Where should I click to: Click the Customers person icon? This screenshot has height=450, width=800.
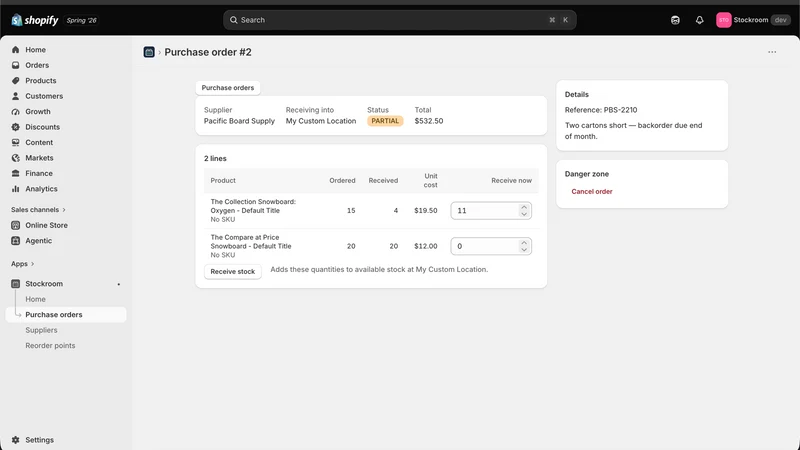15,96
